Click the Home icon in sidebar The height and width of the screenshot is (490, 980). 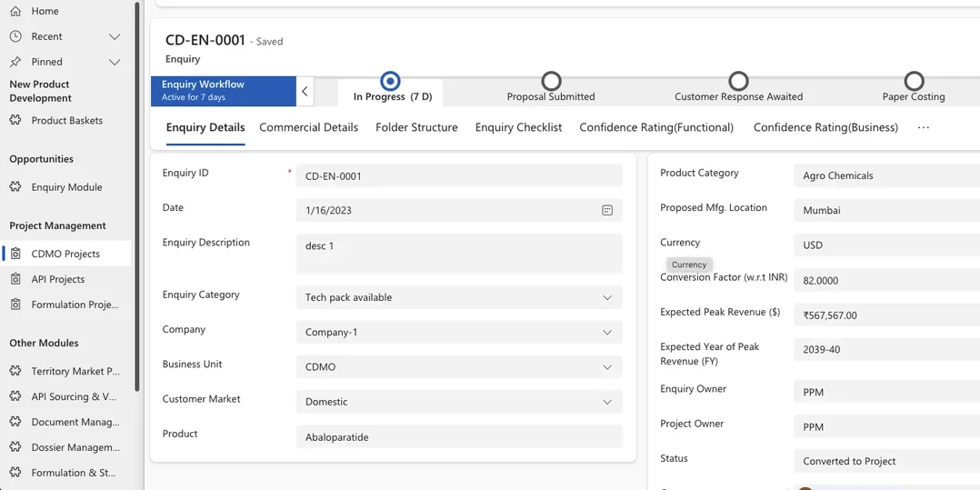15,11
